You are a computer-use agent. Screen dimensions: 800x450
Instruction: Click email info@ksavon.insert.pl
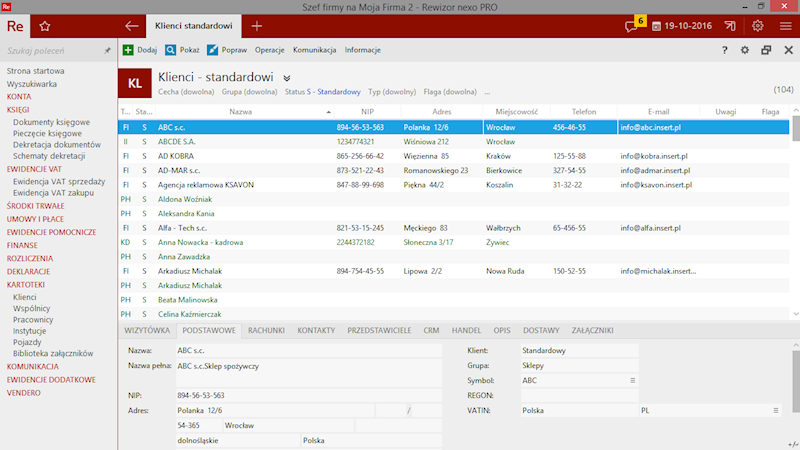656,185
